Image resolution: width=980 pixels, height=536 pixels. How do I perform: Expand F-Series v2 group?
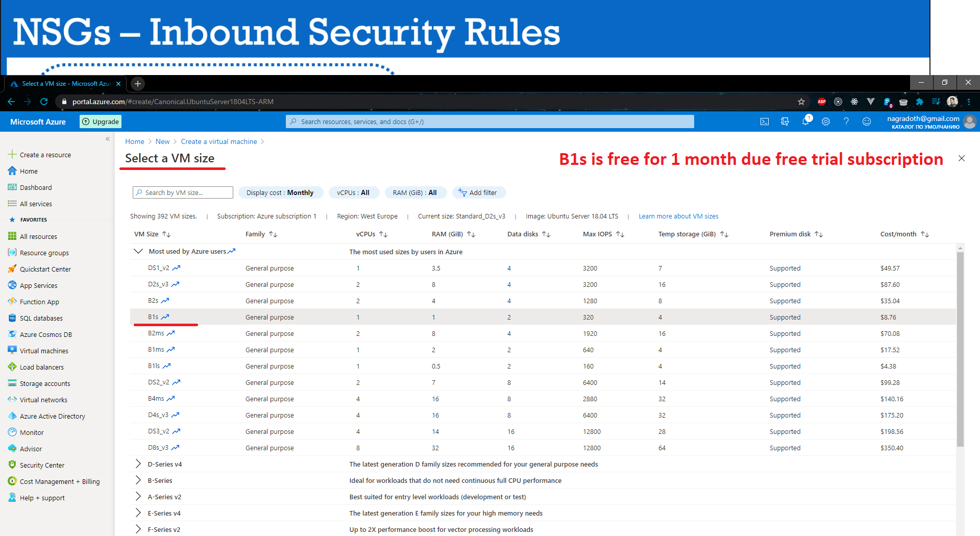tap(138, 529)
